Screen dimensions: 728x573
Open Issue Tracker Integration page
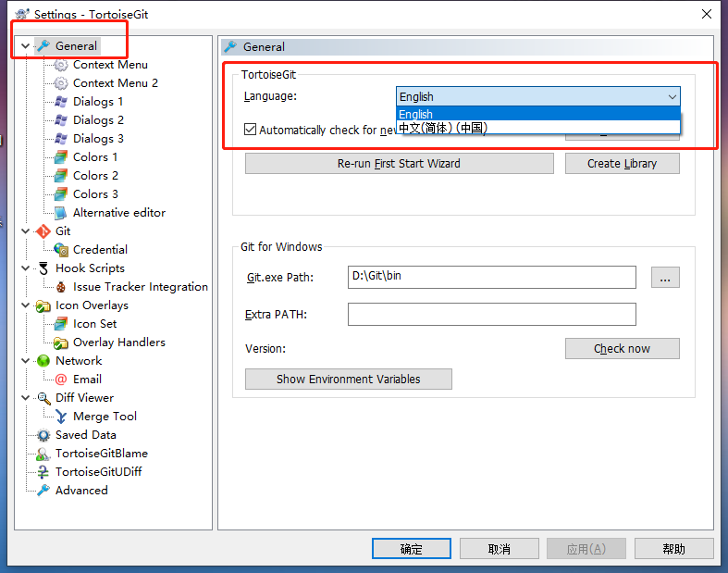141,287
